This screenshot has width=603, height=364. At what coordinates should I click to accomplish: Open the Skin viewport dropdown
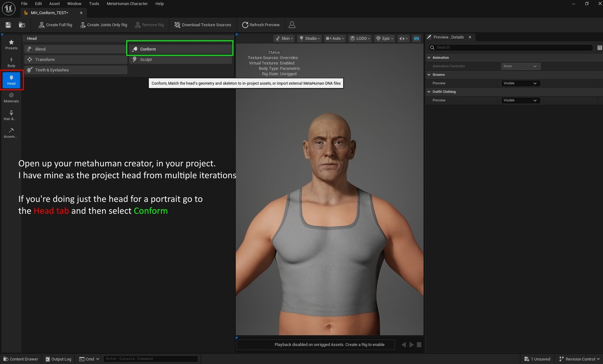point(284,38)
